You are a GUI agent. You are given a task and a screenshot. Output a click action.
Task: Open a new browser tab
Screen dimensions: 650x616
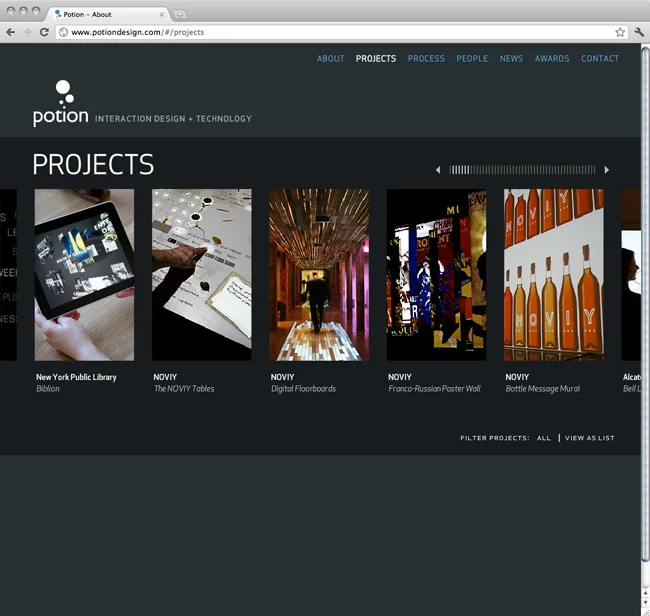click(179, 15)
